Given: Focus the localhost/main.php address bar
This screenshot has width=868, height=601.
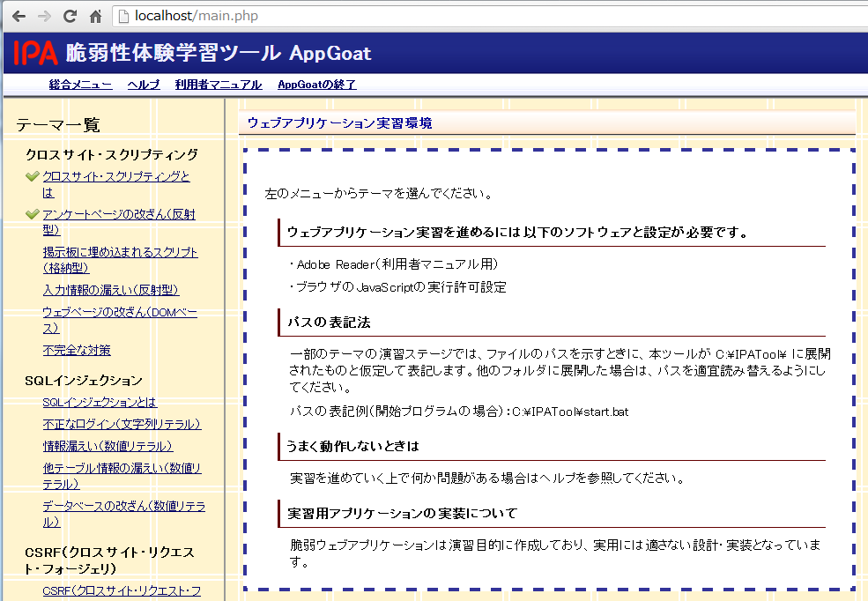Looking at the screenshot, I should tap(489, 16).
